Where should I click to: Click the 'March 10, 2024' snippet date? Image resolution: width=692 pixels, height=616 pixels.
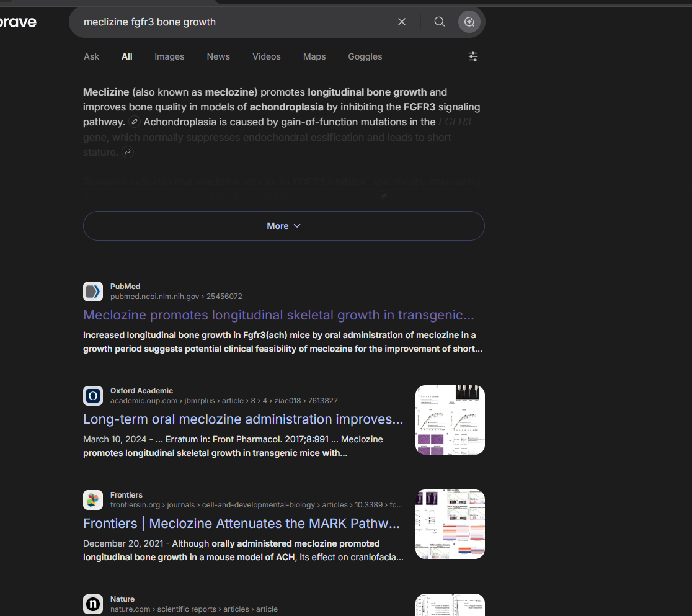point(115,439)
